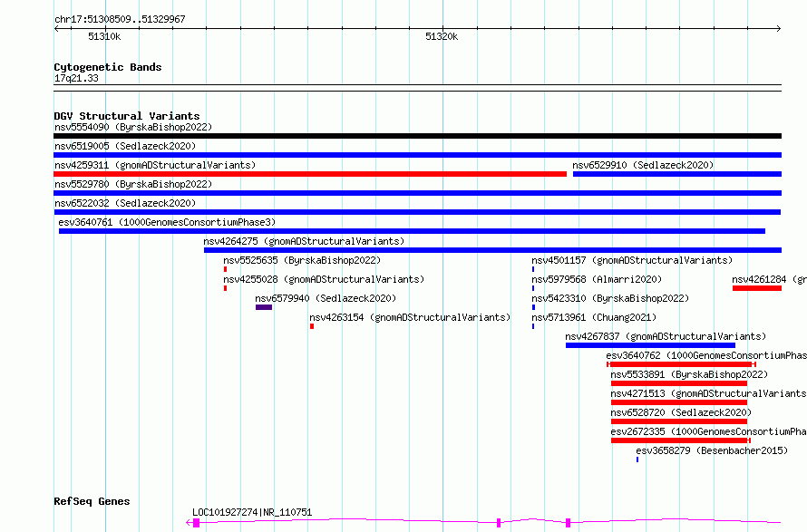Image resolution: width=807 pixels, height=532 pixels.
Task: Open the nsv4259311 (gnomADStructuralVariants) label
Action: (155, 165)
